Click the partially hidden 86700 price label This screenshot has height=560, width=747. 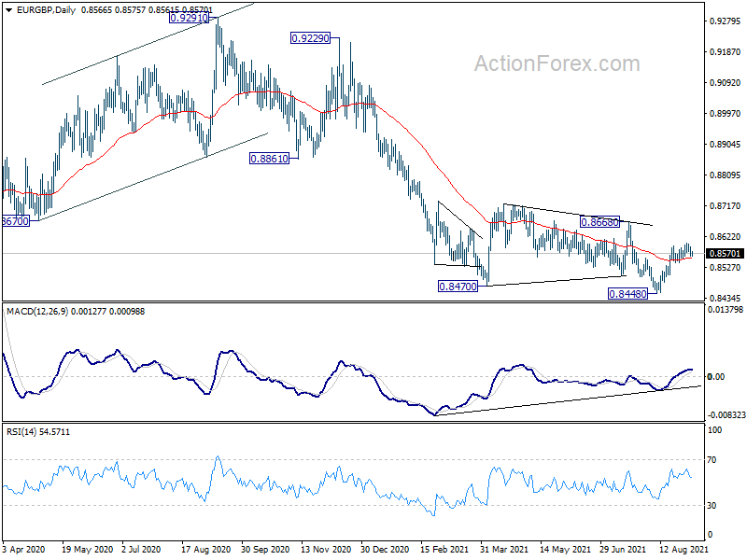click(x=16, y=221)
